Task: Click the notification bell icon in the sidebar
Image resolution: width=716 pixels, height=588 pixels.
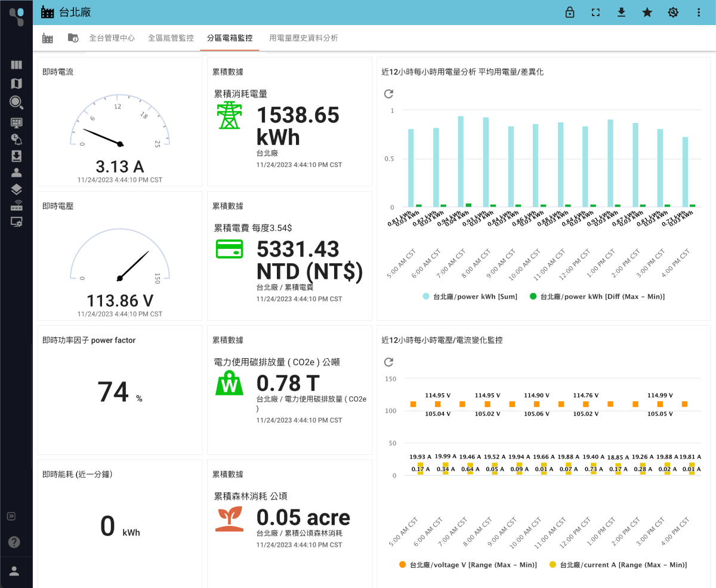Action: tap(16, 138)
